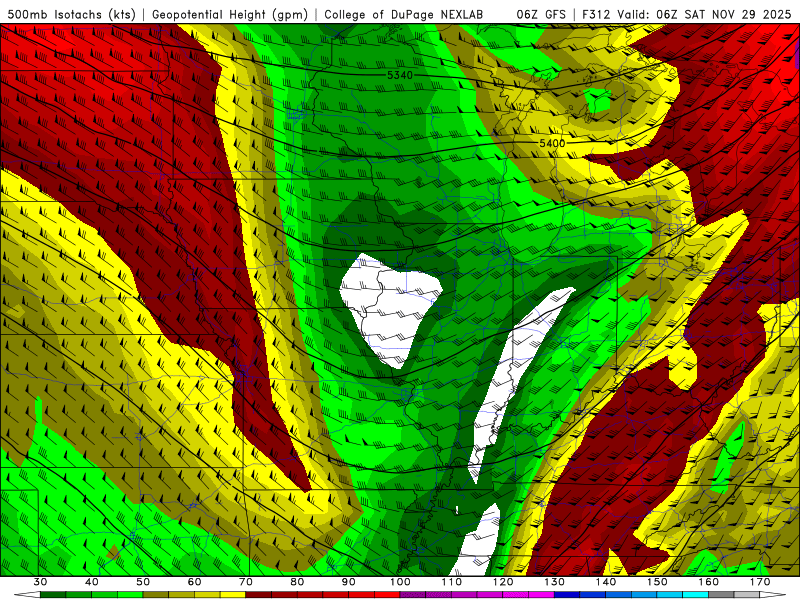Select the gray 160-knot color bar swatch

721,595
